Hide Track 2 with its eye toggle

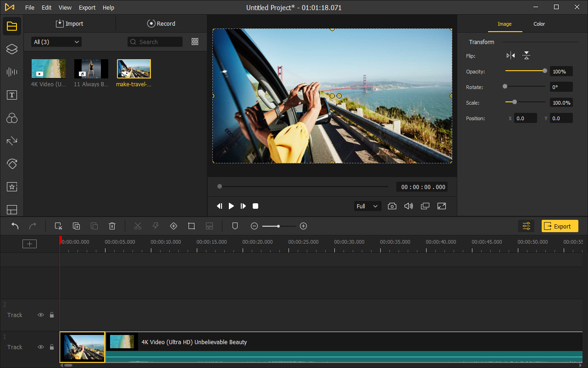pyautogui.click(x=40, y=315)
